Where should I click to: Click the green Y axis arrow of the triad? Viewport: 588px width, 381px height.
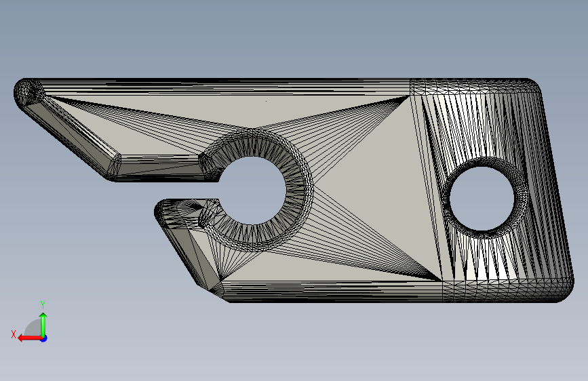(43, 324)
